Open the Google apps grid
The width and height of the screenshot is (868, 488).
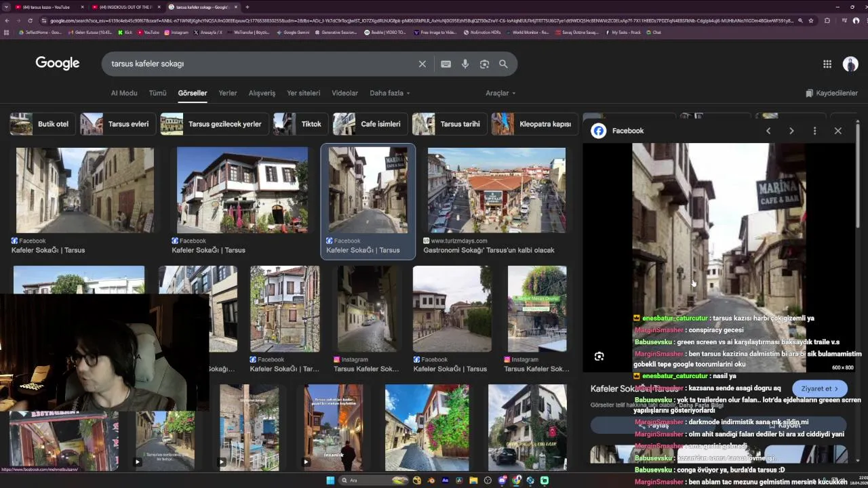click(827, 64)
